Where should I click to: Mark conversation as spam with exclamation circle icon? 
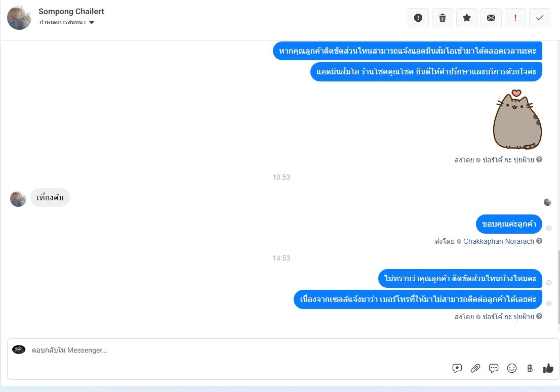(x=418, y=18)
